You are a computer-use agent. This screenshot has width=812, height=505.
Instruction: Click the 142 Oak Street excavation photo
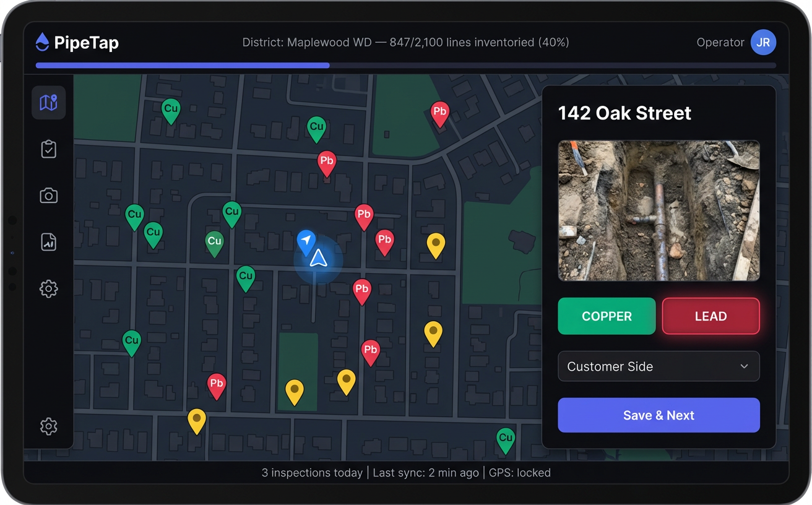659,210
